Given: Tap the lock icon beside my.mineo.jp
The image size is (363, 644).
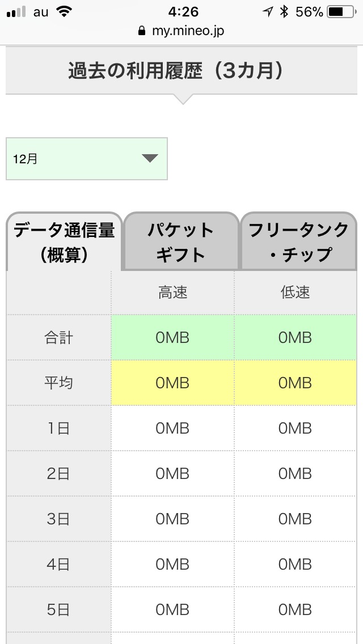Looking at the screenshot, I should (x=142, y=31).
